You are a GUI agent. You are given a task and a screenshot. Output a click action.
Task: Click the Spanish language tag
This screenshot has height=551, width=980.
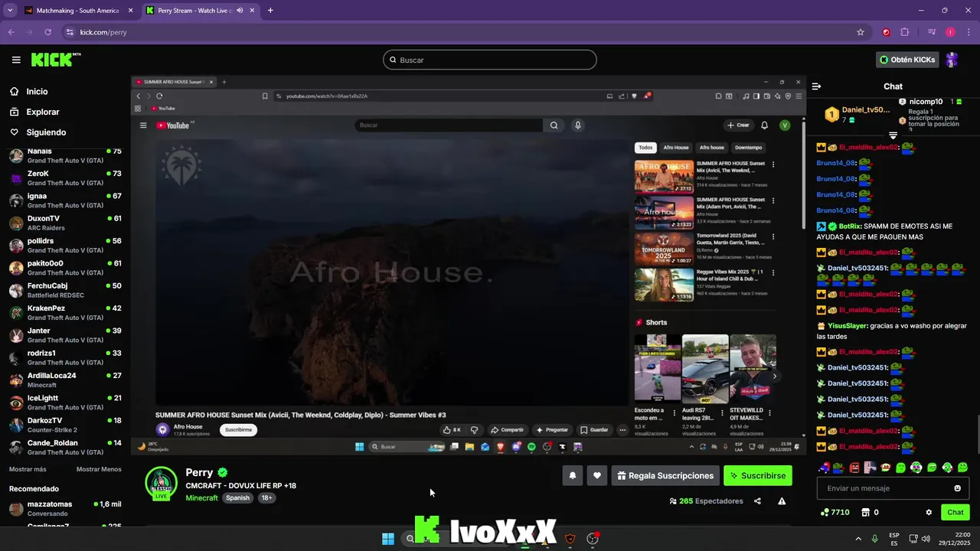pyautogui.click(x=237, y=497)
